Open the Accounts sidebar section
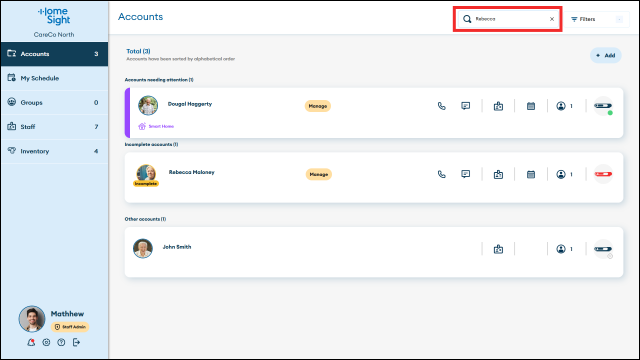 point(54,54)
